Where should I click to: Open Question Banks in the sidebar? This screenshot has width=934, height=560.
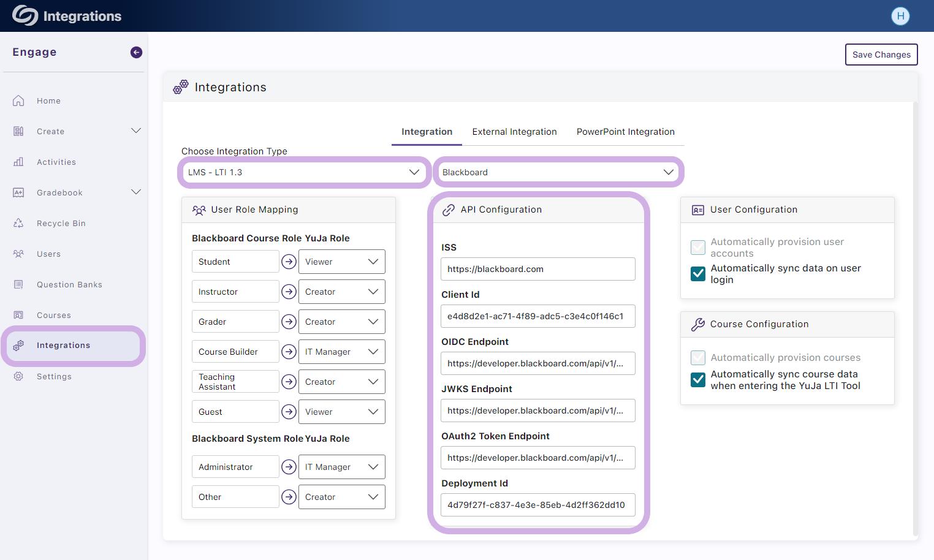click(x=69, y=284)
